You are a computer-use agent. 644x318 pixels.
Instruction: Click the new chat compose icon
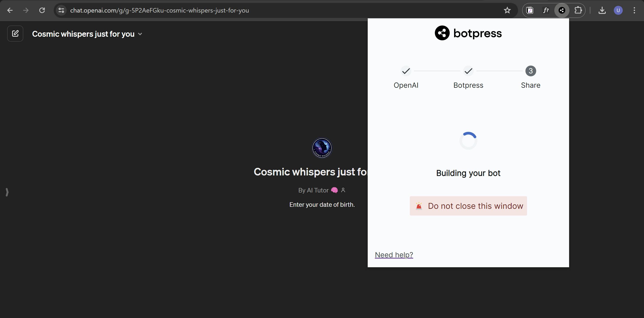[x=15, y=34]
